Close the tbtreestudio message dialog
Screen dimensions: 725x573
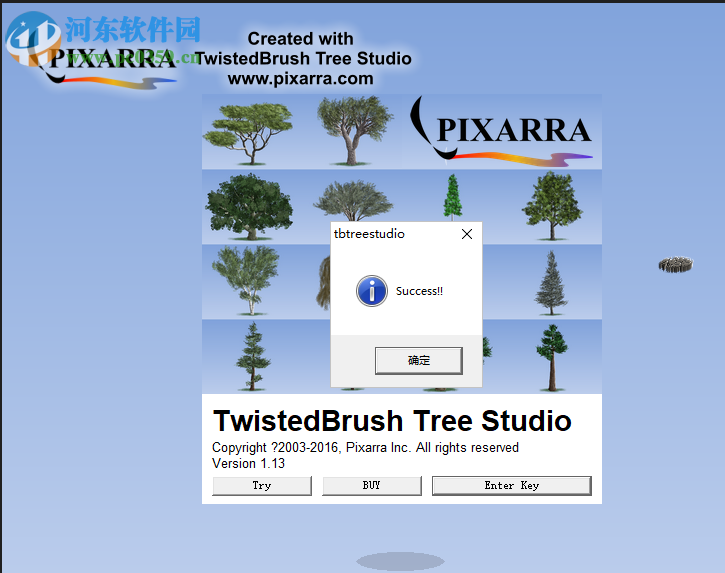[467, 234]
